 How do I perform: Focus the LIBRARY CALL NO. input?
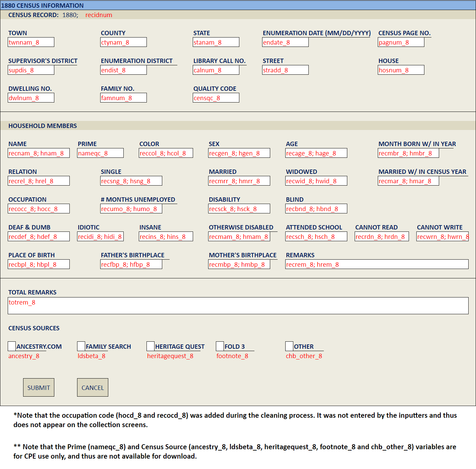(216, 70)
